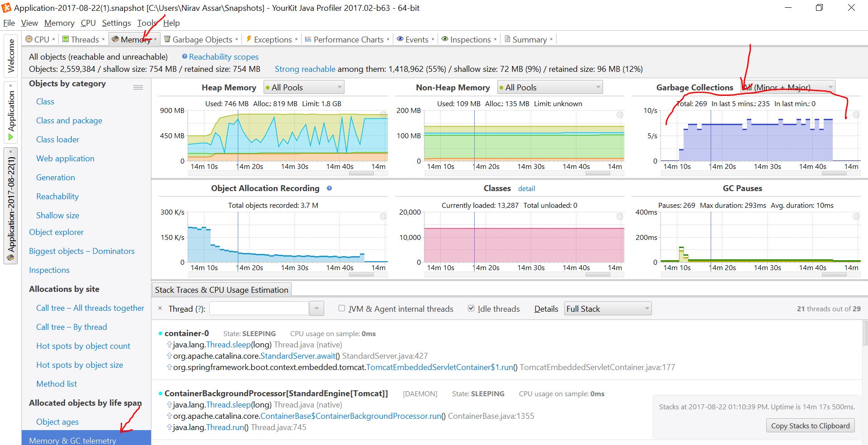Open Call tree – By thread view
Image resolution: width=868 pixels, height=445 pixels.
coord(71,327)
